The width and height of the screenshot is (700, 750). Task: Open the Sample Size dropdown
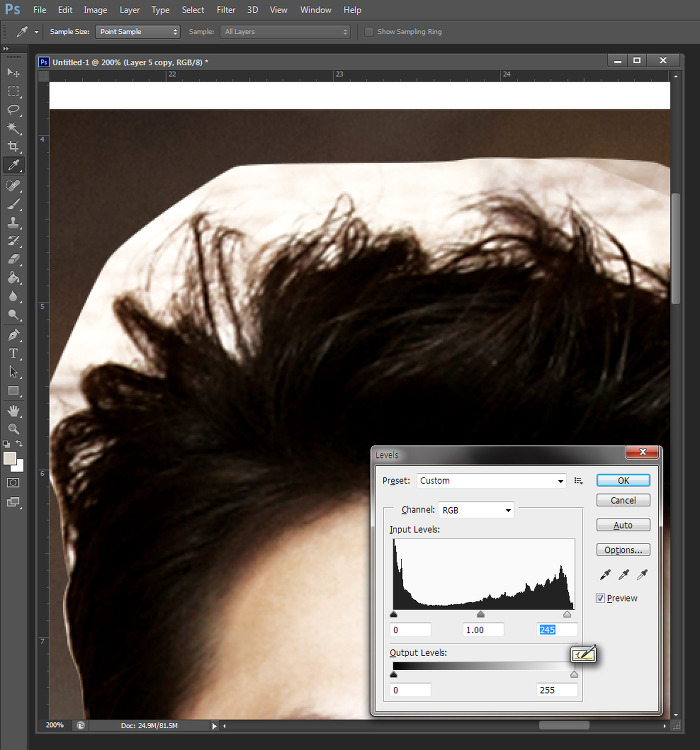138,32
